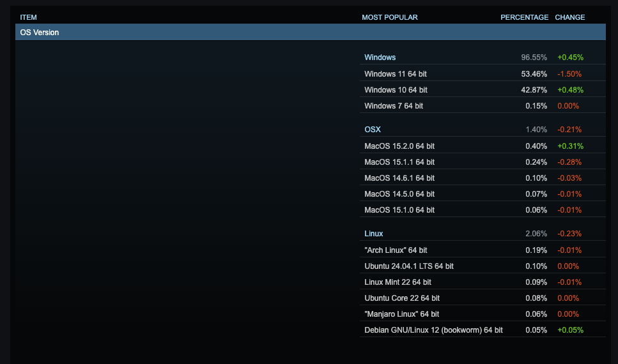Select the Ubuntu 24.04.1 LTS 64 bit label
The height and width of the screenshot is (364, 618).
[x=409, y=266]
